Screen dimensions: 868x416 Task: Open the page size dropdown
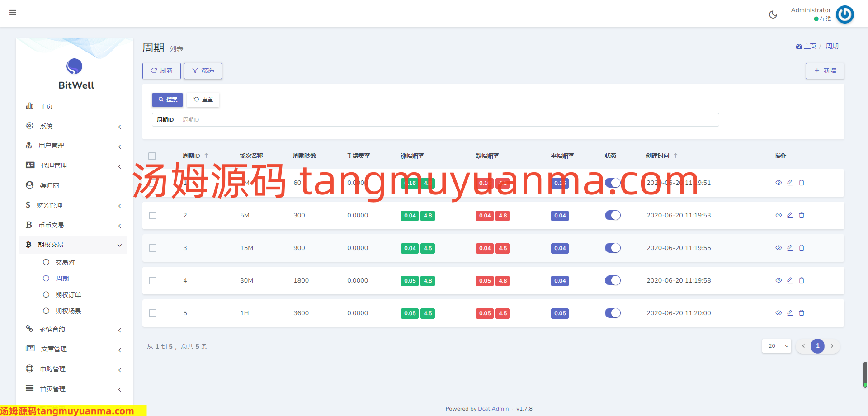[x=776, y=346]
